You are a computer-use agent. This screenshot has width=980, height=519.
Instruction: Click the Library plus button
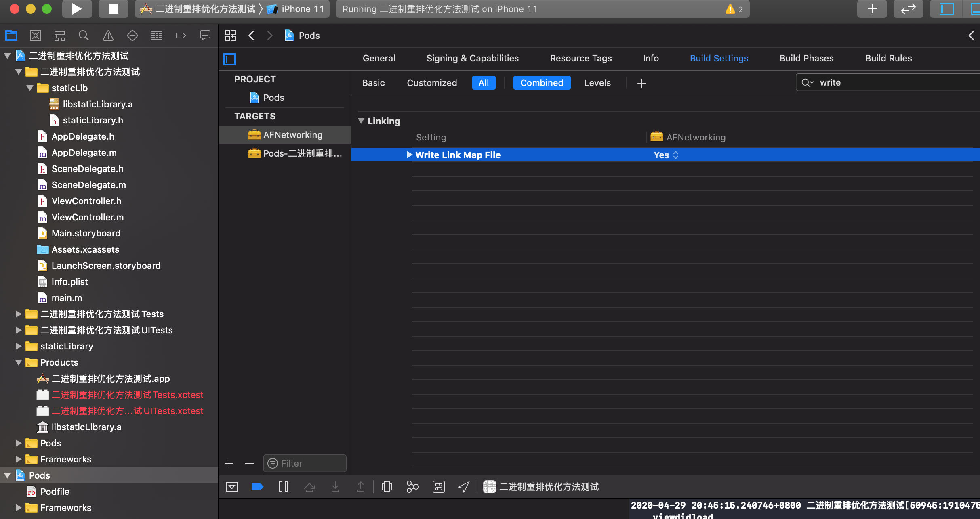click(x=872, y=9)
